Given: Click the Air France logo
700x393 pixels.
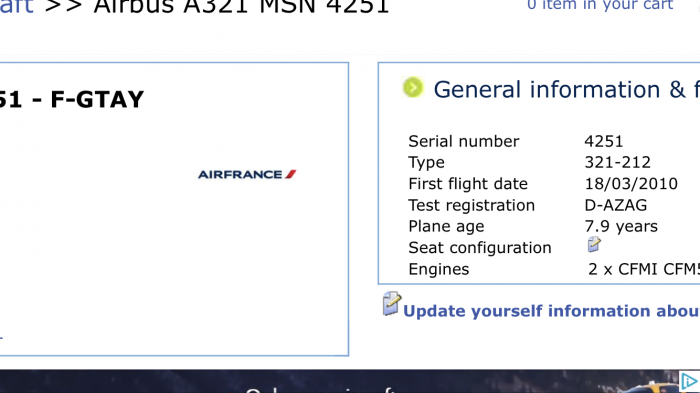Looking at the screenshot, I should pos(247,174).
